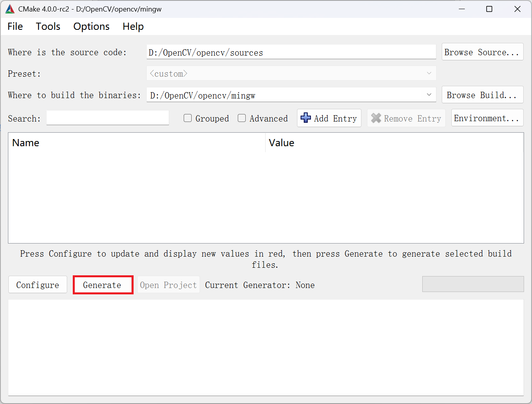Click the 'Where is the source code:' label
This screenshot has width=532, height=404.
coord(67,52)
